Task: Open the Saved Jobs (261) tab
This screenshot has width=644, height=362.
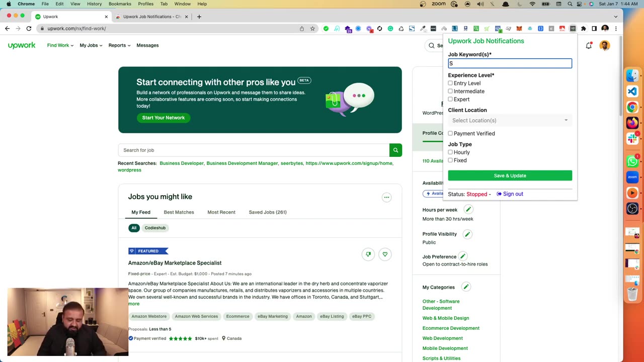Action: pos(268,212)
